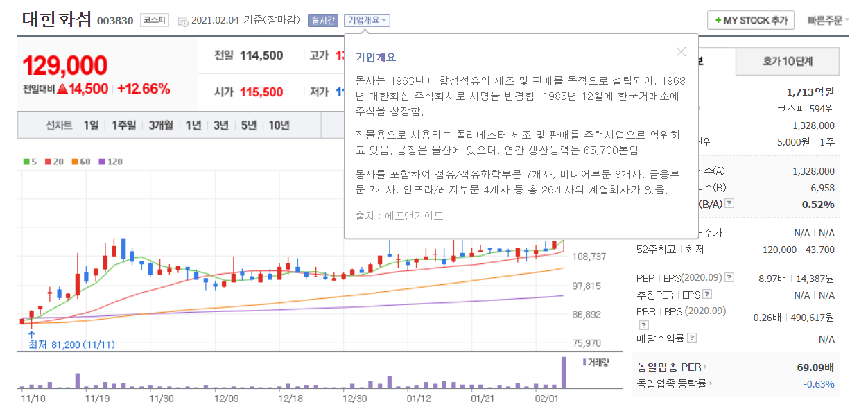Select the 1주일 chart period
Viewport: 868px width, 416px height.
click(123, 125)
